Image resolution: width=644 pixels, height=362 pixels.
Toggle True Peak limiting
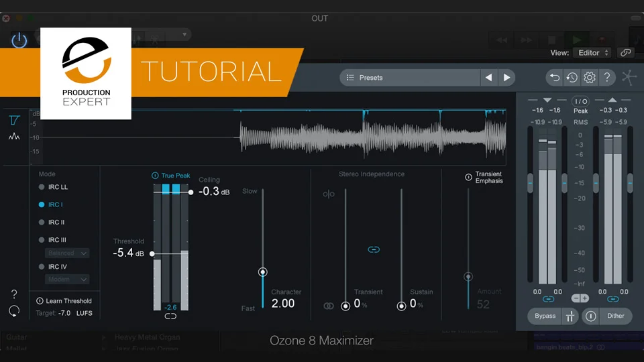[x=170, y=175]
